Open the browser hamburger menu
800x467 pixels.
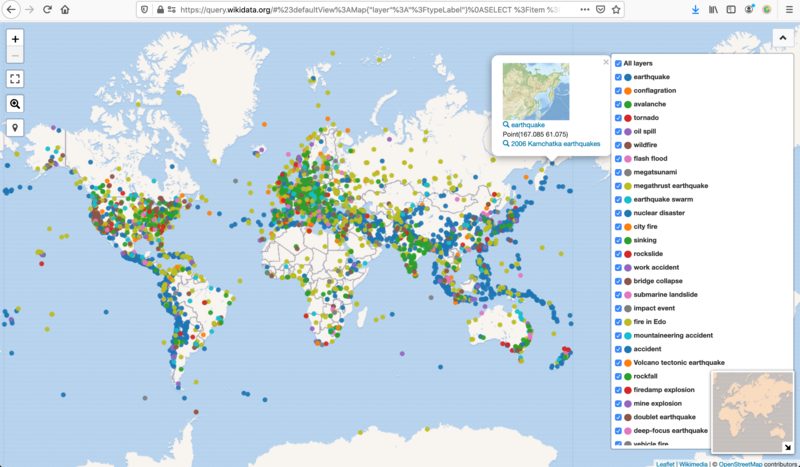tap(789, 9)
